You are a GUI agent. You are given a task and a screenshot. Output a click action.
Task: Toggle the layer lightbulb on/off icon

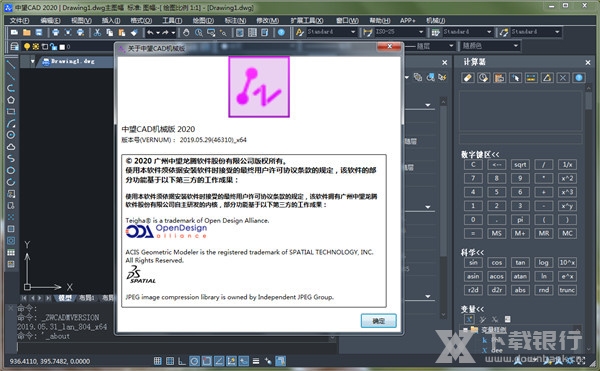pyautogui.click(x=27, y=47)
